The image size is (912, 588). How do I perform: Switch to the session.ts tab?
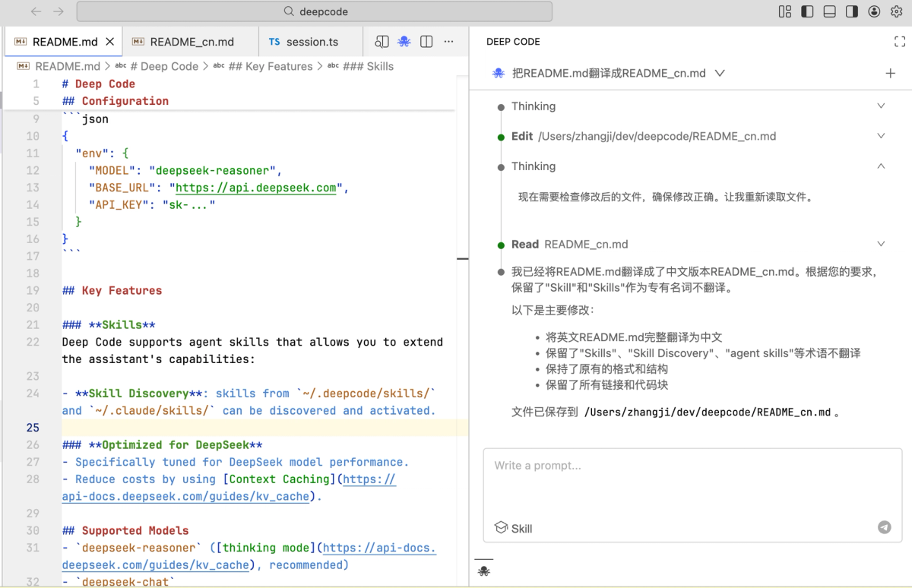[x=312, y=42]
